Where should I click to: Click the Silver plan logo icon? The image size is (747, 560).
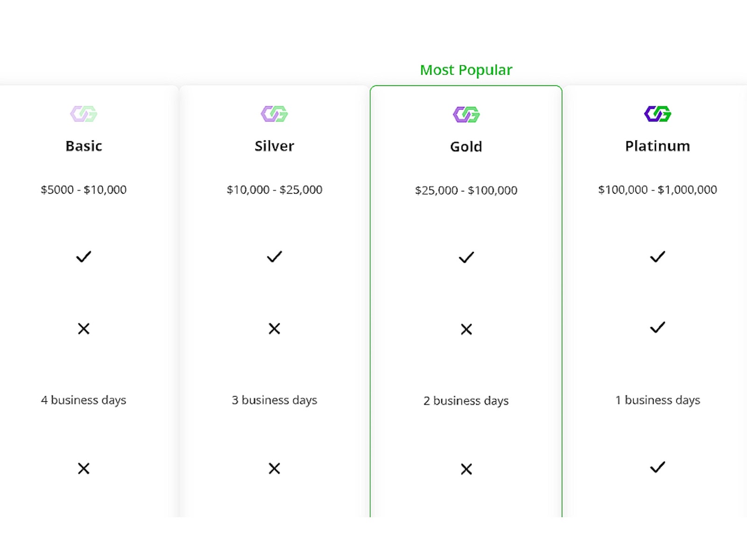click(275, 113)
